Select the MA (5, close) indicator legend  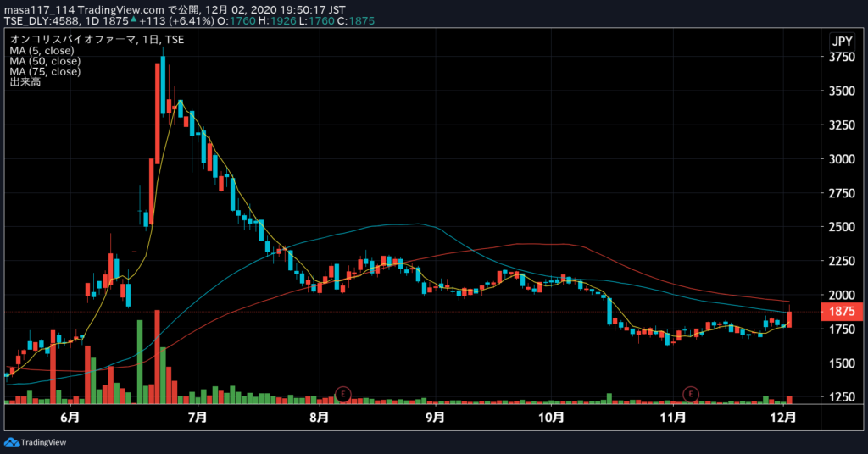coord(42,50)
